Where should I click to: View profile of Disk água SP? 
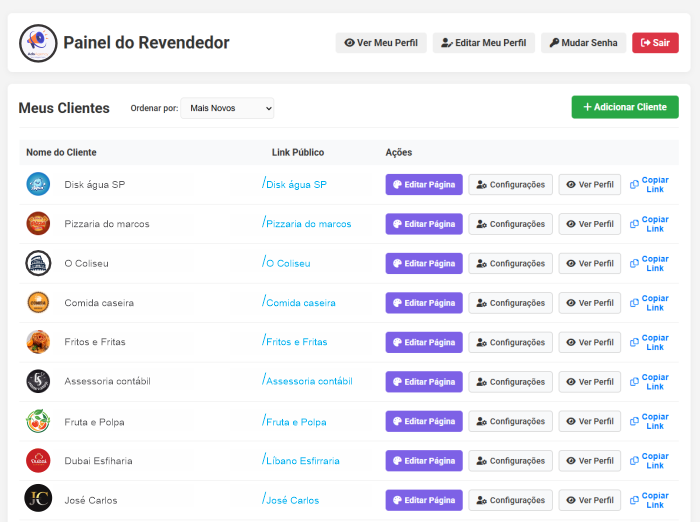590,184
